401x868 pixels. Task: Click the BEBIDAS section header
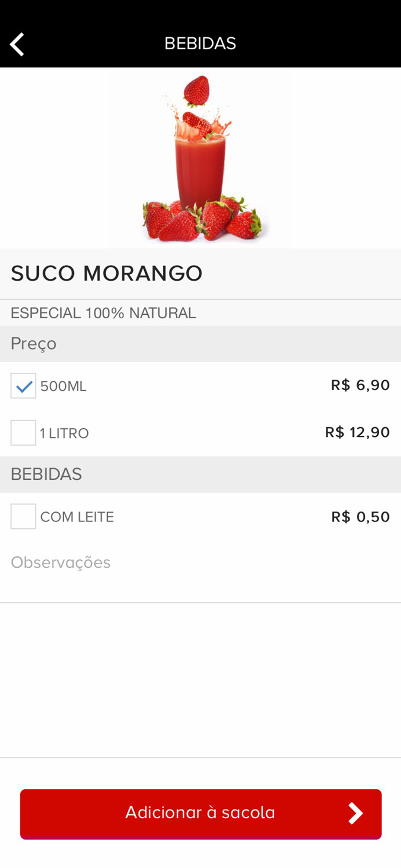coord(41,474)
